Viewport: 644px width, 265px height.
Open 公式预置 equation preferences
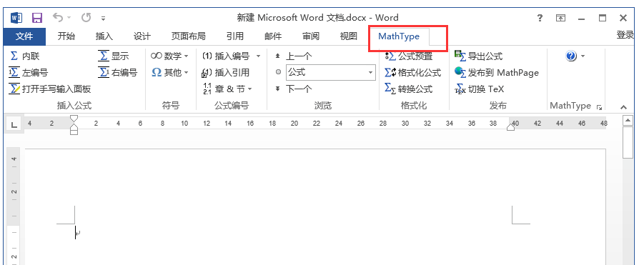pos(409,56)
